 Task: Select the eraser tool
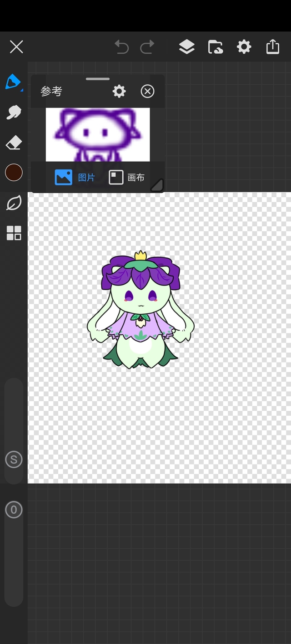click(x=14, y=143)
